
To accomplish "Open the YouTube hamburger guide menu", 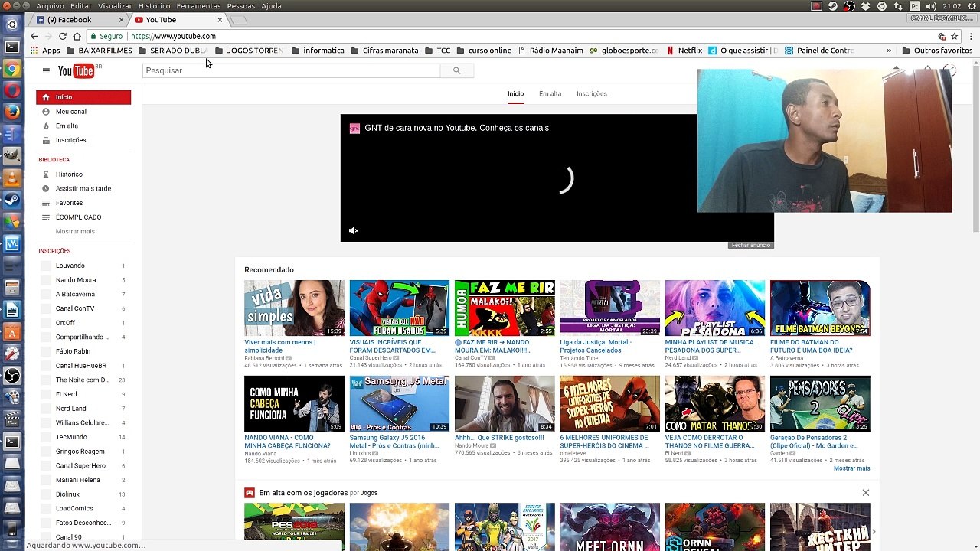I will point(46,71).
